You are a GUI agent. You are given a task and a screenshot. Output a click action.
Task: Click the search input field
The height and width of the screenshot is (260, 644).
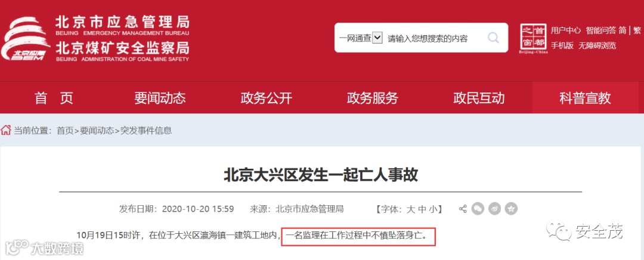[435, 39]
